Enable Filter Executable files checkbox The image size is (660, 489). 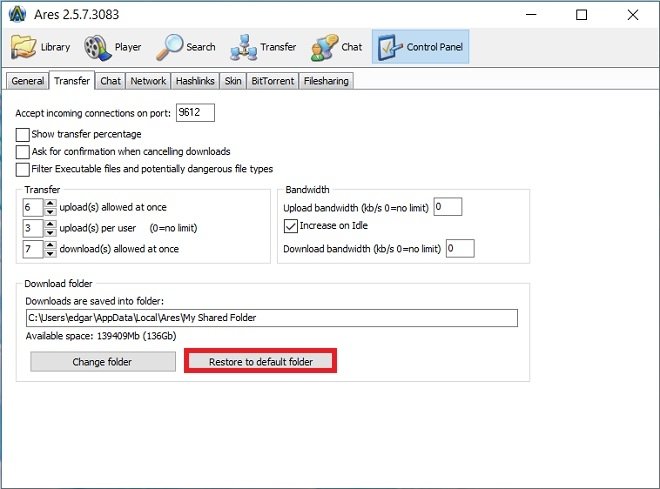23,170
